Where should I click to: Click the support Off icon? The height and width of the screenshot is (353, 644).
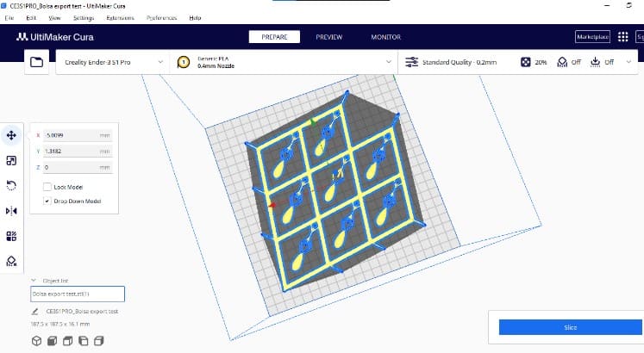pos(562,62)
